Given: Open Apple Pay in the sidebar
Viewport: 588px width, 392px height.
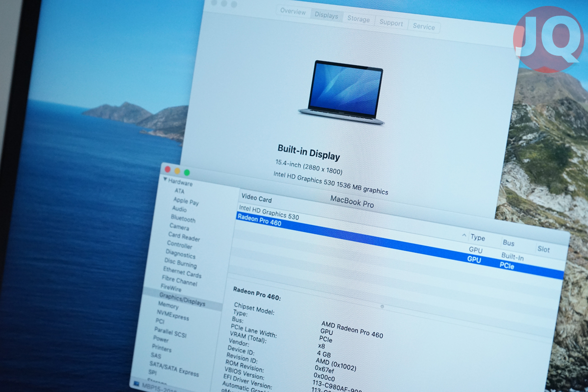Looking at the screenshot, I should [186, 201].
